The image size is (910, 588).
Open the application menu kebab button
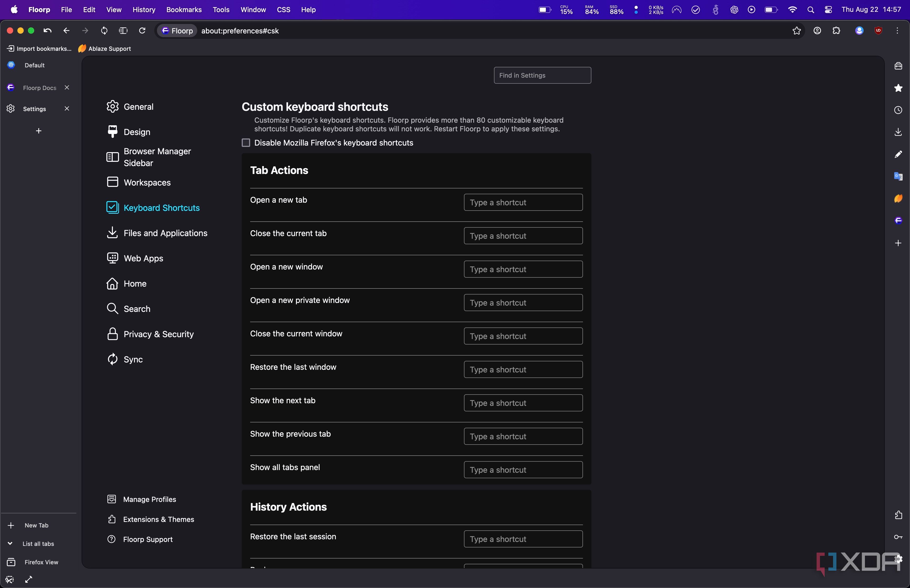click(x=897, y=31)
